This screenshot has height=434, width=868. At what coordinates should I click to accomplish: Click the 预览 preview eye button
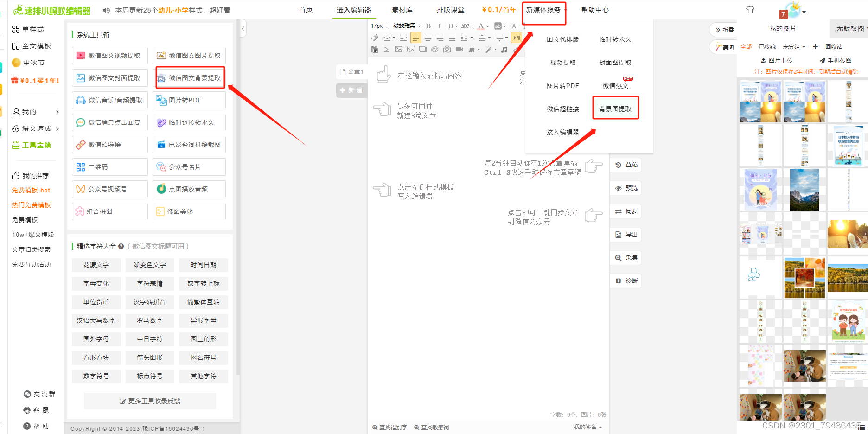(626, 188)
